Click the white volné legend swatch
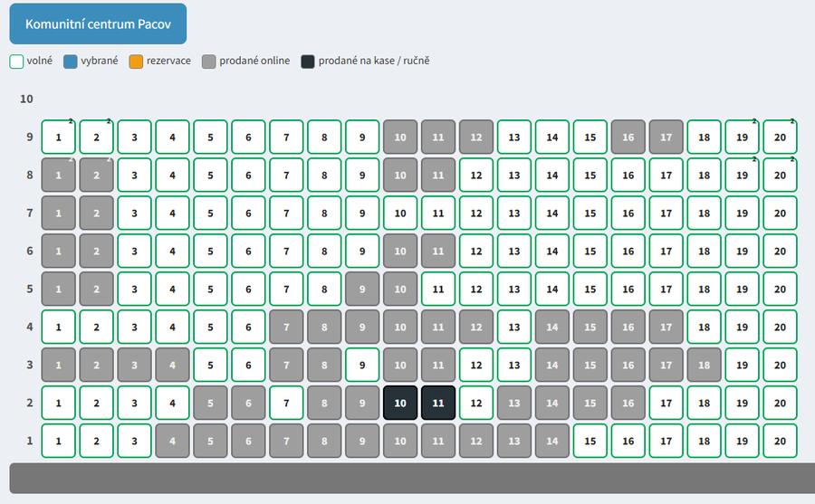Viewport: 815px width, 504px height. (x=16, y=62)
